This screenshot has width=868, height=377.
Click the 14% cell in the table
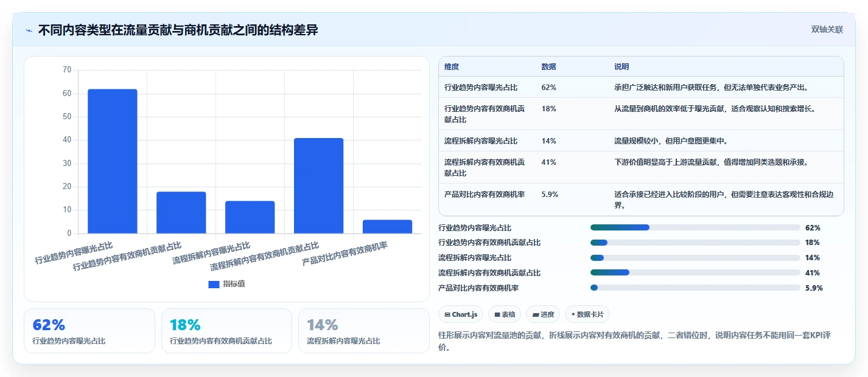pos(548,141)
